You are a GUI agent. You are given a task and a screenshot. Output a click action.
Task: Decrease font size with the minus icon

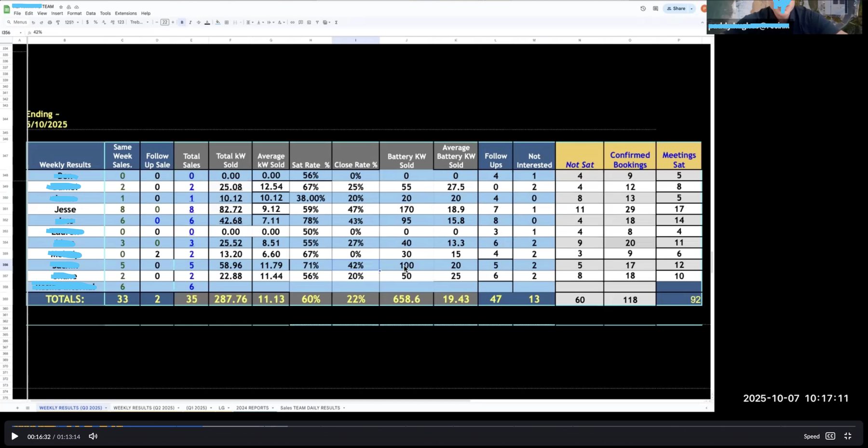(157, 22)
